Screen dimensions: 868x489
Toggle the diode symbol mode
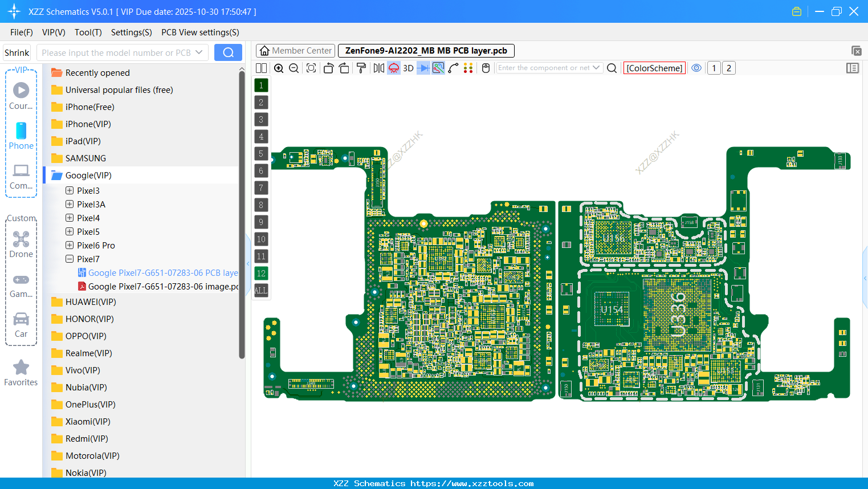[423, 68]
